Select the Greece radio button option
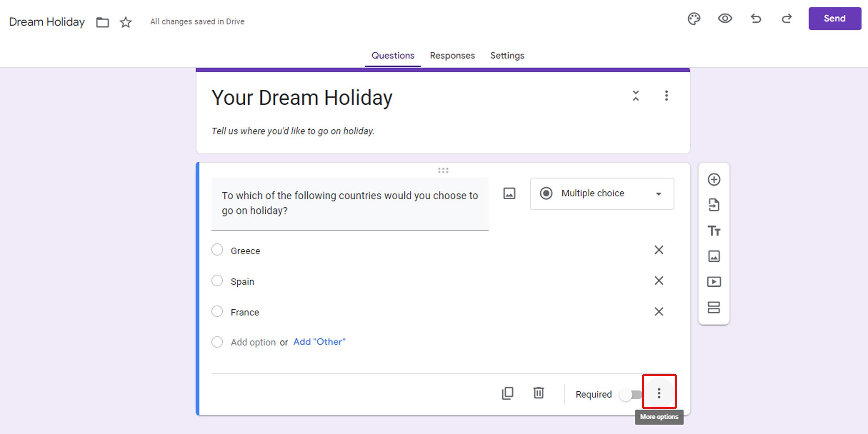 click(x=218, y=250)
